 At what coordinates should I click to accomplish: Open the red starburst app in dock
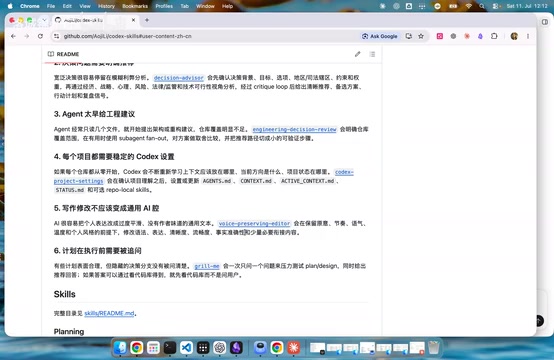tap(294, 348)
